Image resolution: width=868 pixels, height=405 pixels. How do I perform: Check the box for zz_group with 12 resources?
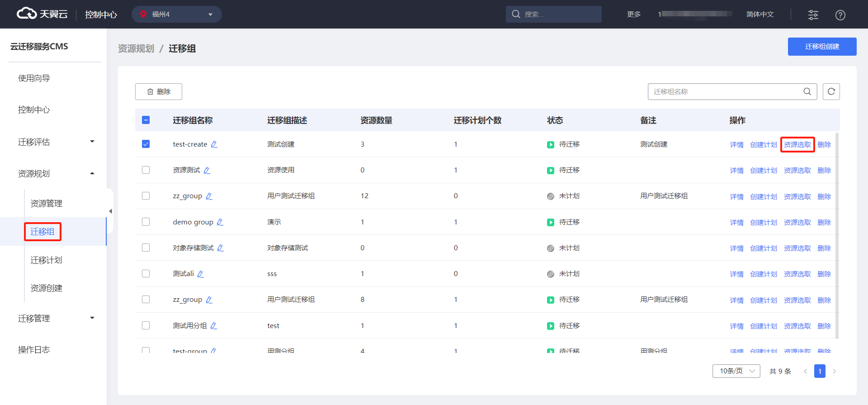146,195
